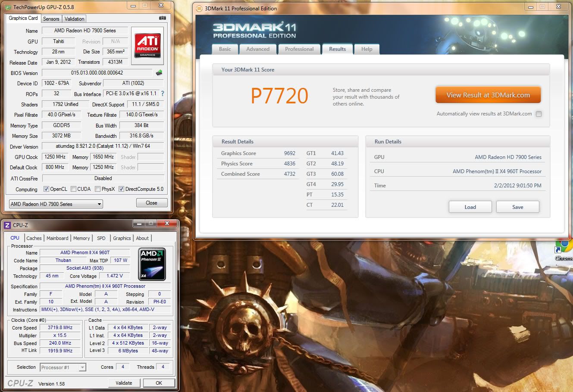
Task: Click View Result at 3DMark.com button
Action: pos(488,95)
